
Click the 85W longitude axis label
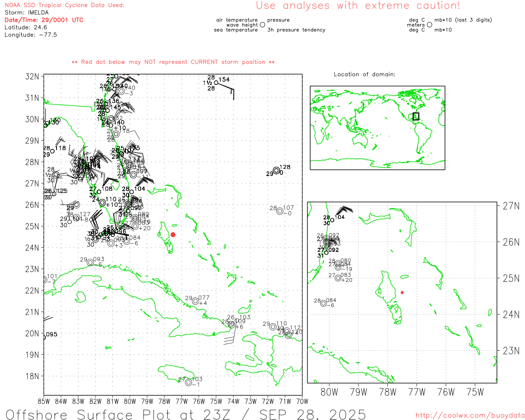(44, 401)
